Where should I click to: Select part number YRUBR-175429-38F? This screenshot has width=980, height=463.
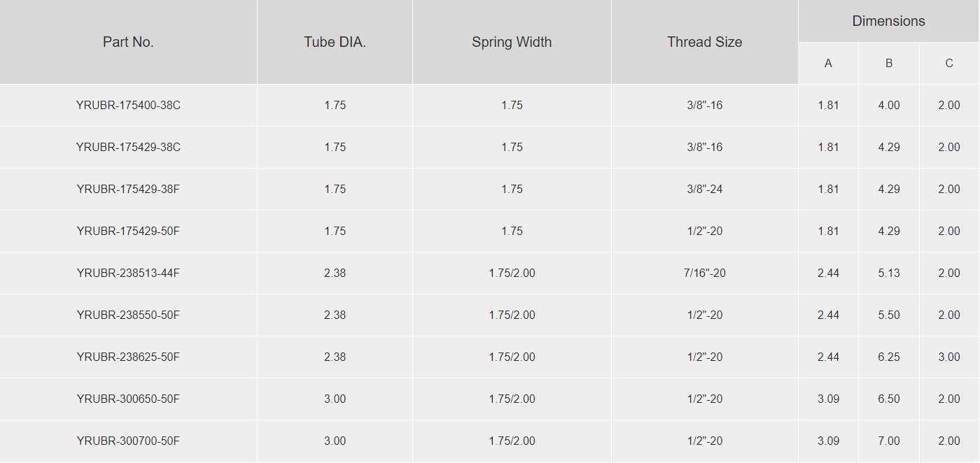pos(128,189)
